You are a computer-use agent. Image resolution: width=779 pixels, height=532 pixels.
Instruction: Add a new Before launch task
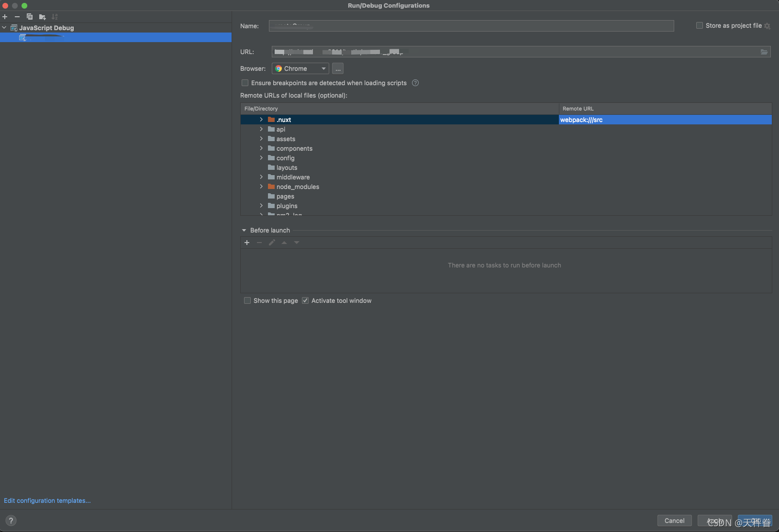point(247,243)
